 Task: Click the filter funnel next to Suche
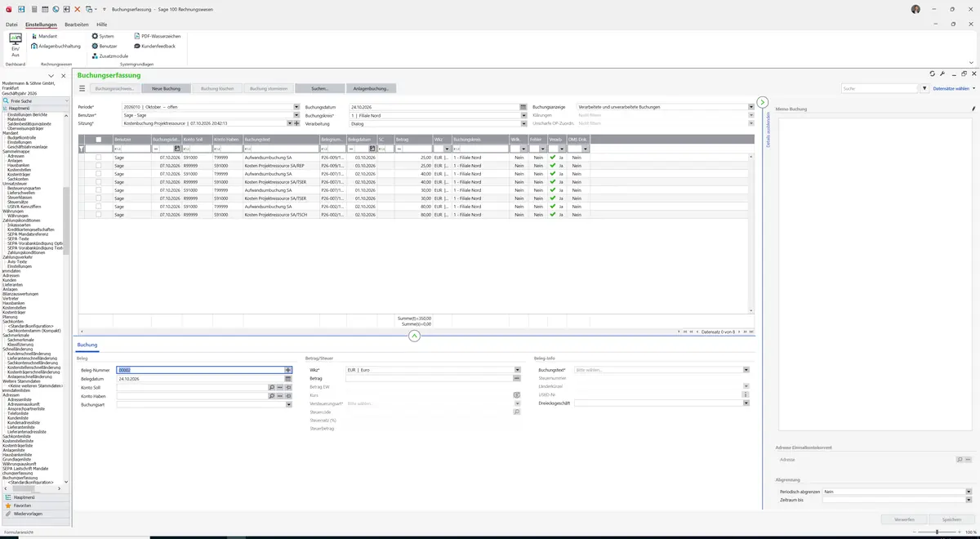tap(924, 88)
